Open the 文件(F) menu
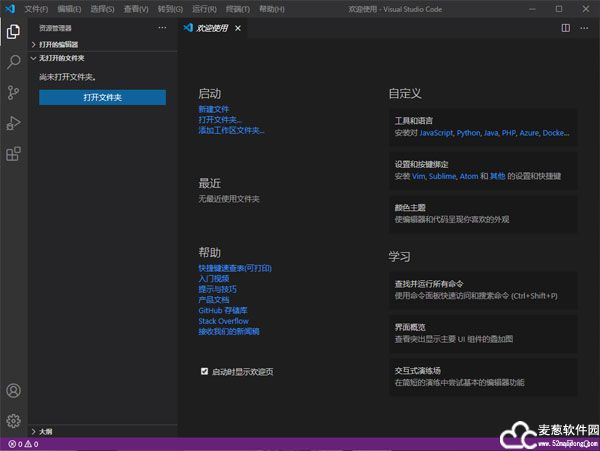This screenshot has width=600, height=451. [x=36, y=9]
